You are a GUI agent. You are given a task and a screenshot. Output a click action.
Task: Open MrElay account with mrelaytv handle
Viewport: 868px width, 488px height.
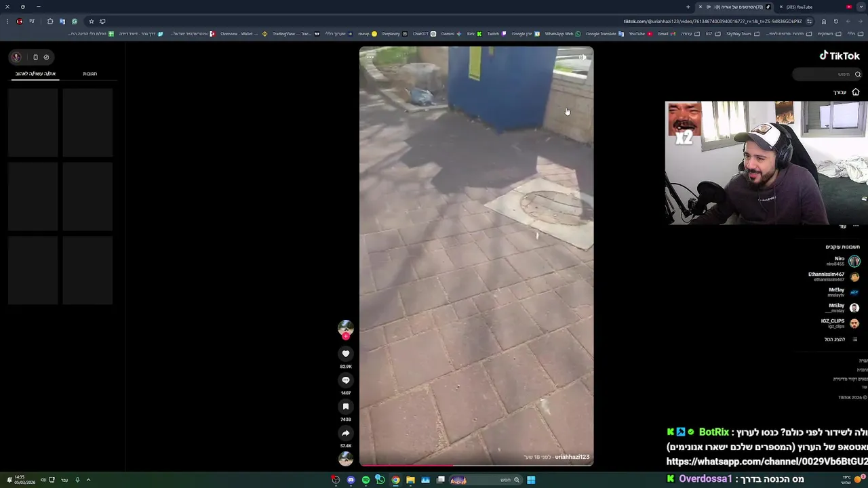(x=843, y=292)
